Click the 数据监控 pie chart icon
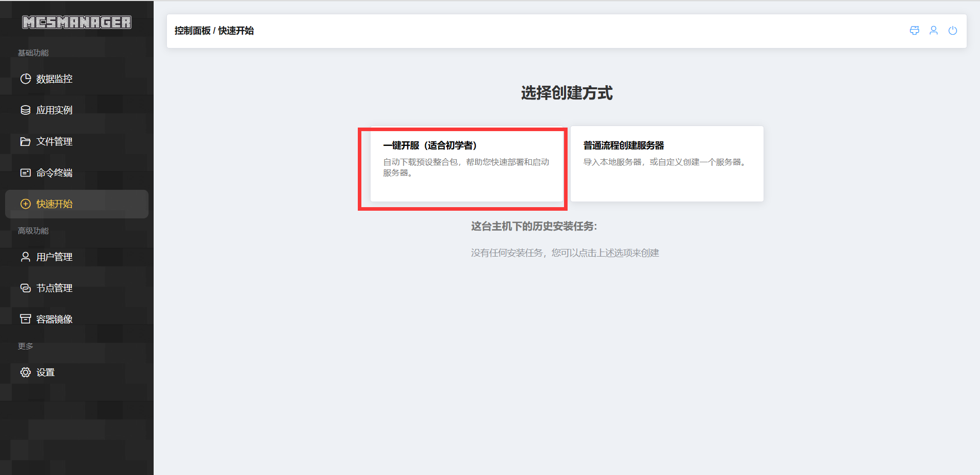This screenshot has height=475, width=980. click(x=26, y=79)
